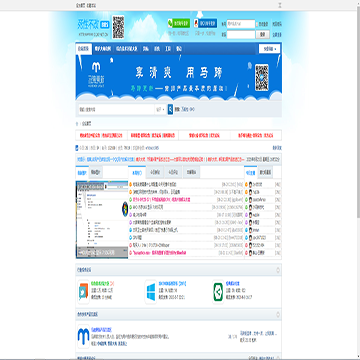The image size is (360, 360).
Task: Select the first tab above the member list
Action: [251, 172]
